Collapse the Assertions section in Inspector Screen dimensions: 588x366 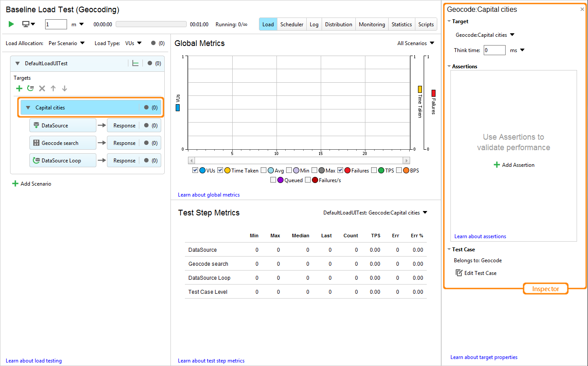(x=450, y=66)
